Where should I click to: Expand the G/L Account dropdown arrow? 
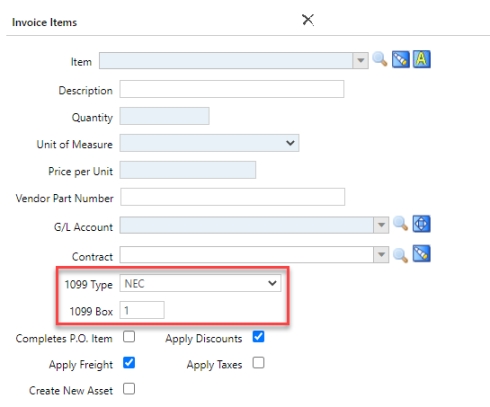(381, 225)
